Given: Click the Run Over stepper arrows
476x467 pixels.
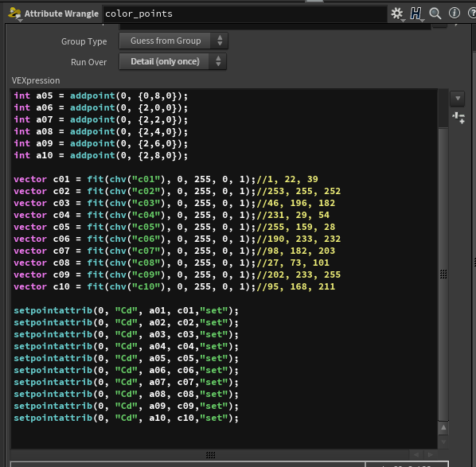Looking at the screenshot, I should click(218, 61).
